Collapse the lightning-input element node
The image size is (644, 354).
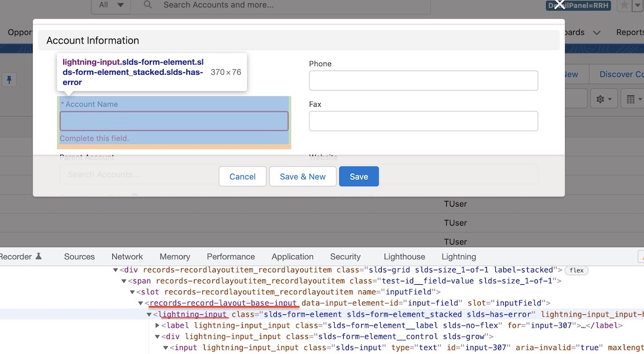pos(149,314)
